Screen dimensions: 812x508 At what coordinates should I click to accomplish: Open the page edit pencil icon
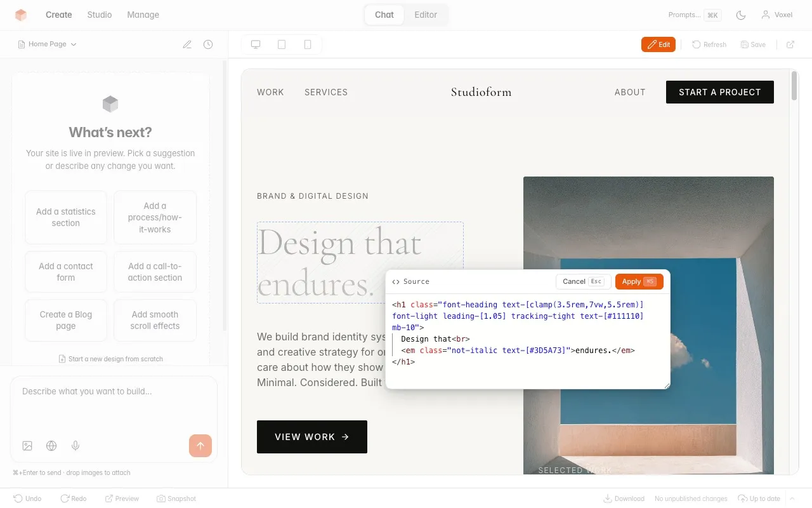pyautogui.click(x=187, y=44)
